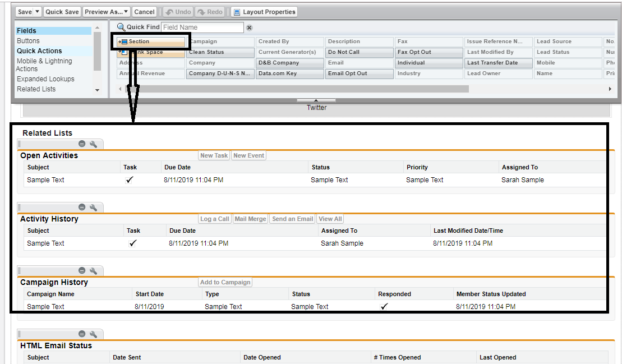622x364 pixels.
Task: Open wrench settings for Open Activities
Action: [x=94, y=144]
